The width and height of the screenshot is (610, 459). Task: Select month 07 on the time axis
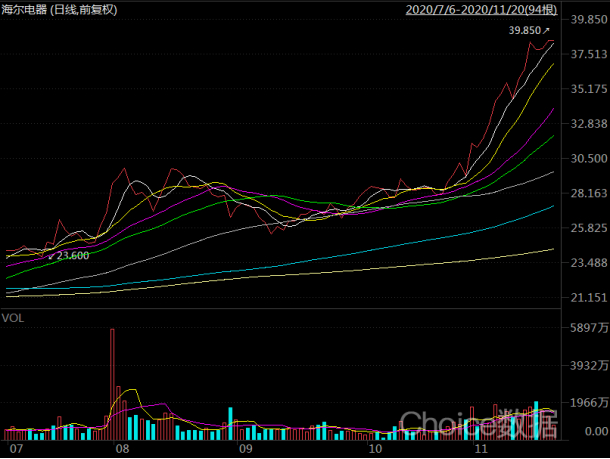click(x=16, y=449)
